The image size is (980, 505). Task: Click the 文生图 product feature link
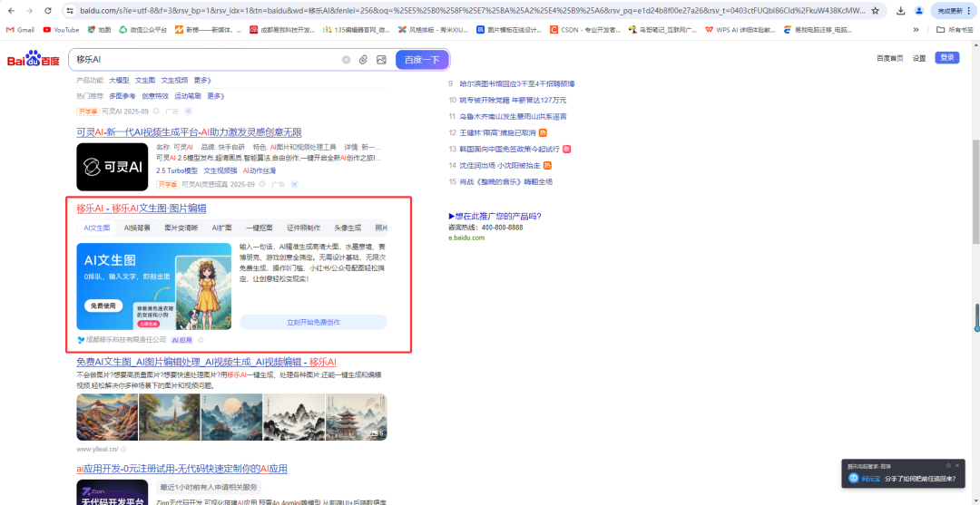point(145,81)
